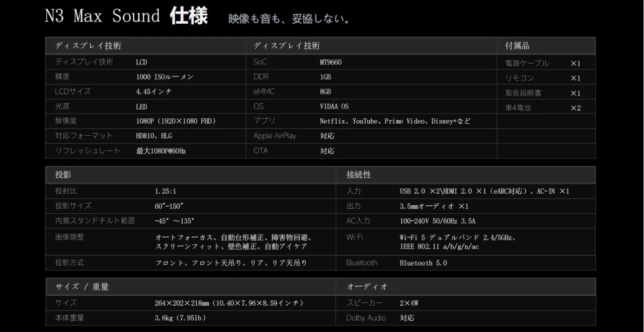The image size is (644, 332).
Task: Click the 'MT9660' SoC value
Action: (331, 62)
